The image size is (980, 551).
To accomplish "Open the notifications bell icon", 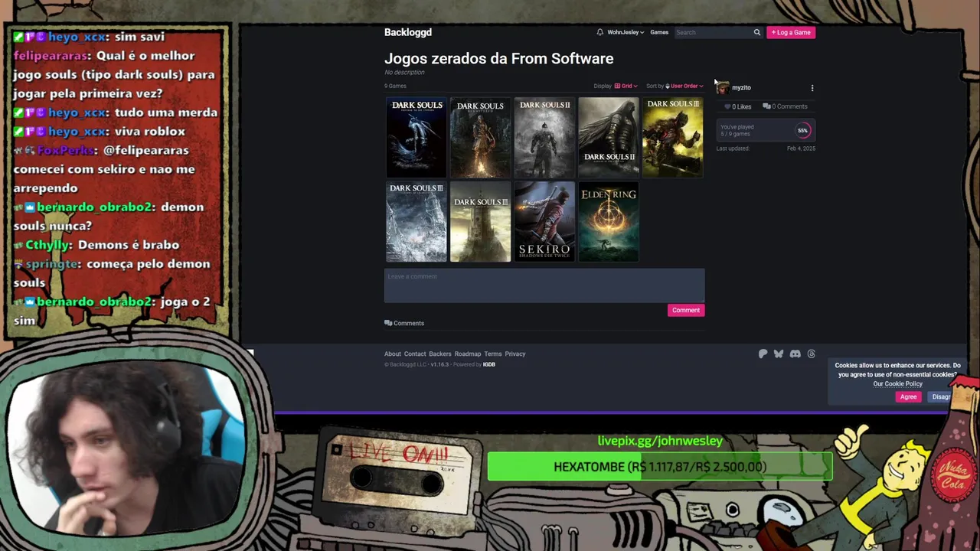I will point(600,32).
